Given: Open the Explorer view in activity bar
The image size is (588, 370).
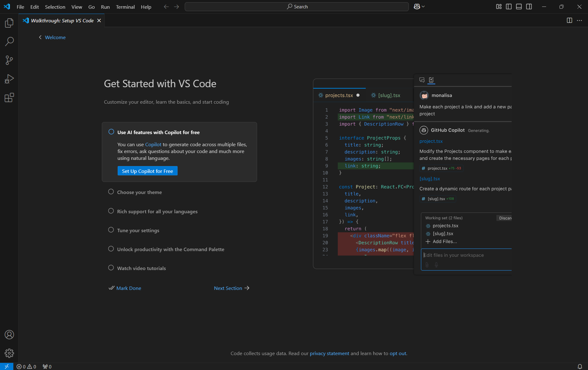Looking at the screenshot, I should [x=9, y=23].
